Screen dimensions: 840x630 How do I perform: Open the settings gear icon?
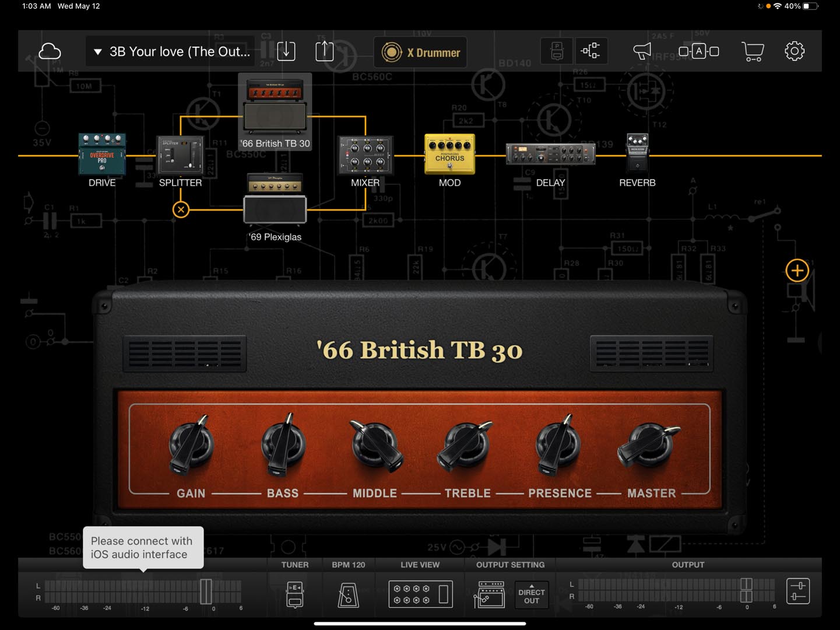(795, 51)
